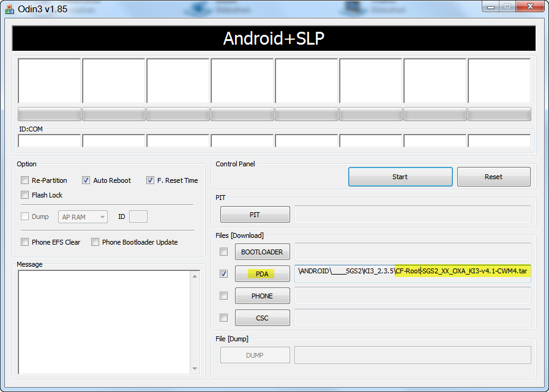
Task: Tick the CSC file checkbox
Action: coord(223,318)
